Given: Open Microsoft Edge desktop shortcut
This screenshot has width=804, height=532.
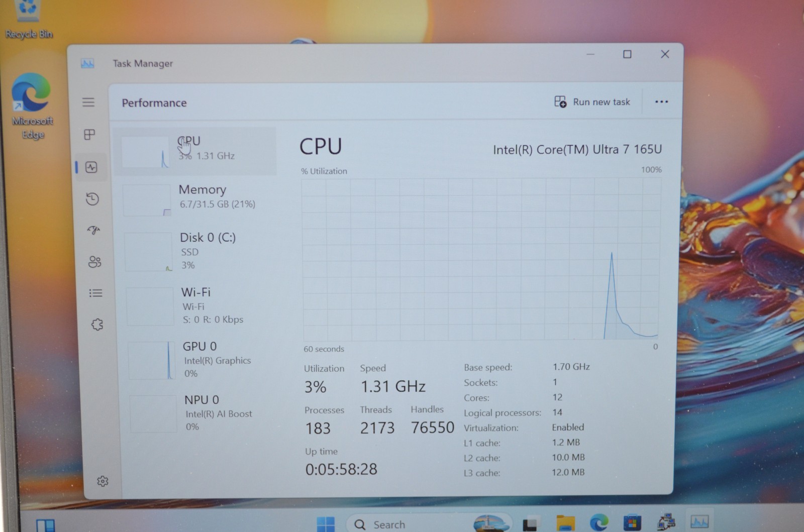Looking at the screenshot, I should [x=32, y=107].
